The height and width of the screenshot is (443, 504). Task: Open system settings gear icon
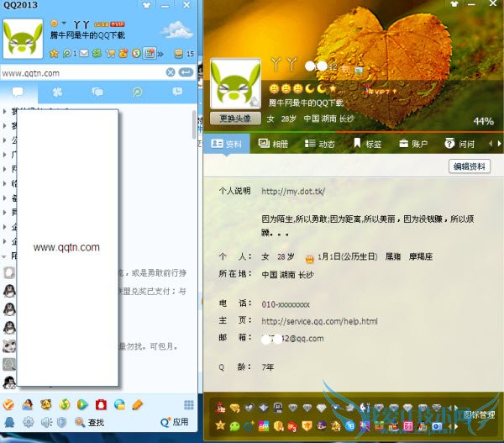pyautogui.click(x=29, y=422)
